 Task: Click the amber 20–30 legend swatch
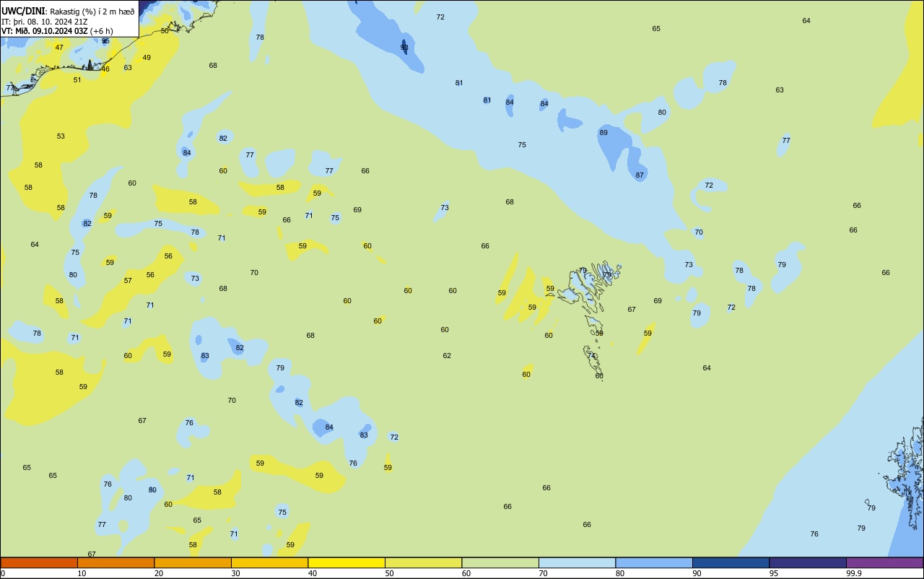click(x=193, y=562)
